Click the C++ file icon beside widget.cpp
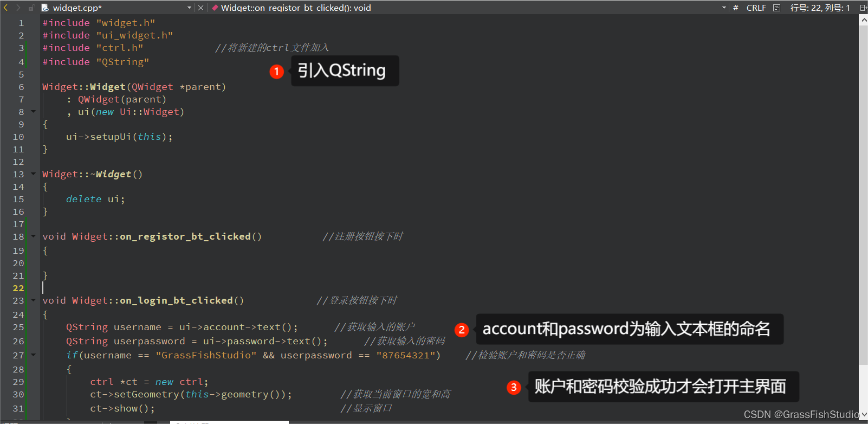The height and width of the screenshot is (424, 868). pyautogui.click(x=45, y=8)
